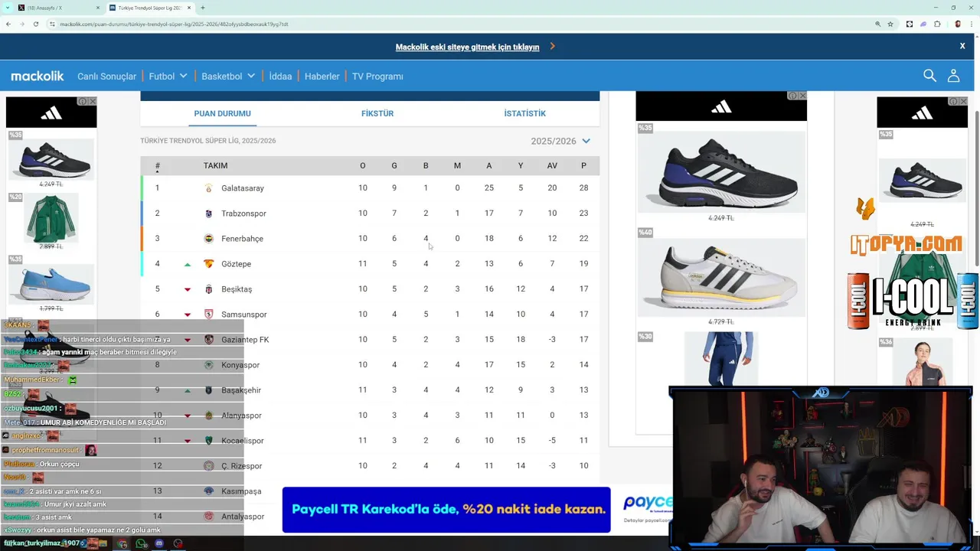Click the Konyaspor team crest icon
Image resolution: width=980 pixels, height=551 pixels.
pos(209,365)
